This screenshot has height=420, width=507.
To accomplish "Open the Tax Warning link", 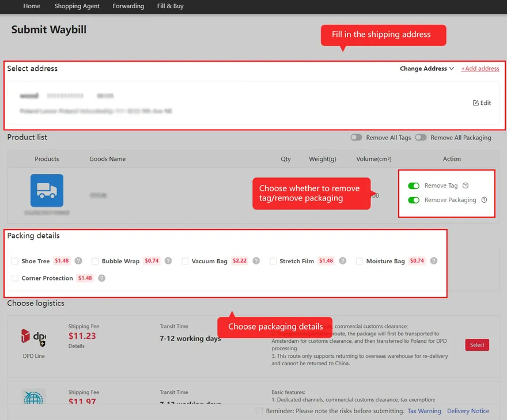I will (424, 411).
